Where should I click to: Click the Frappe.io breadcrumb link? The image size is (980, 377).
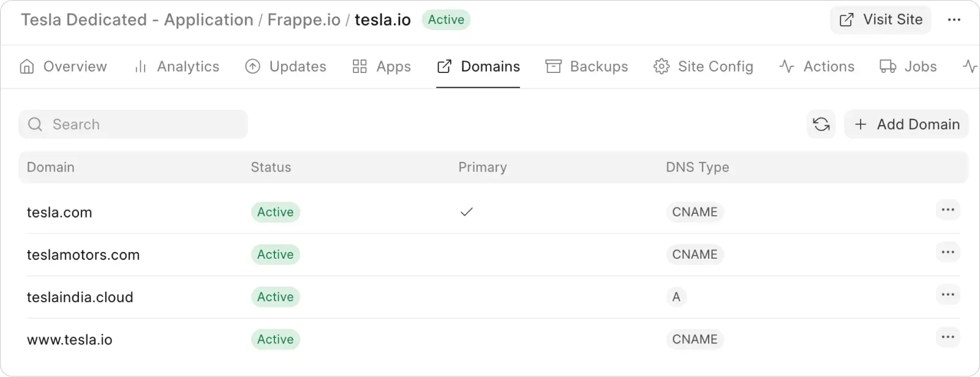pos(304,20)
